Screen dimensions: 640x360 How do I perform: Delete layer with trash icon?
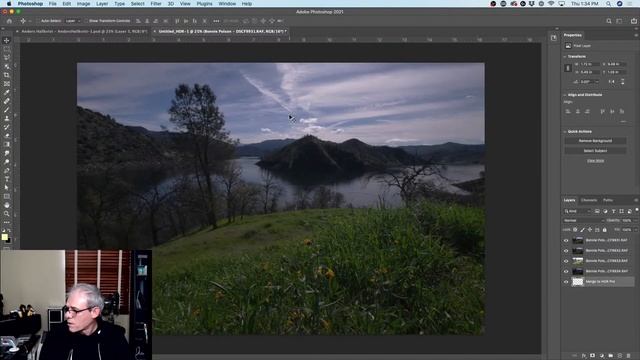629,356
